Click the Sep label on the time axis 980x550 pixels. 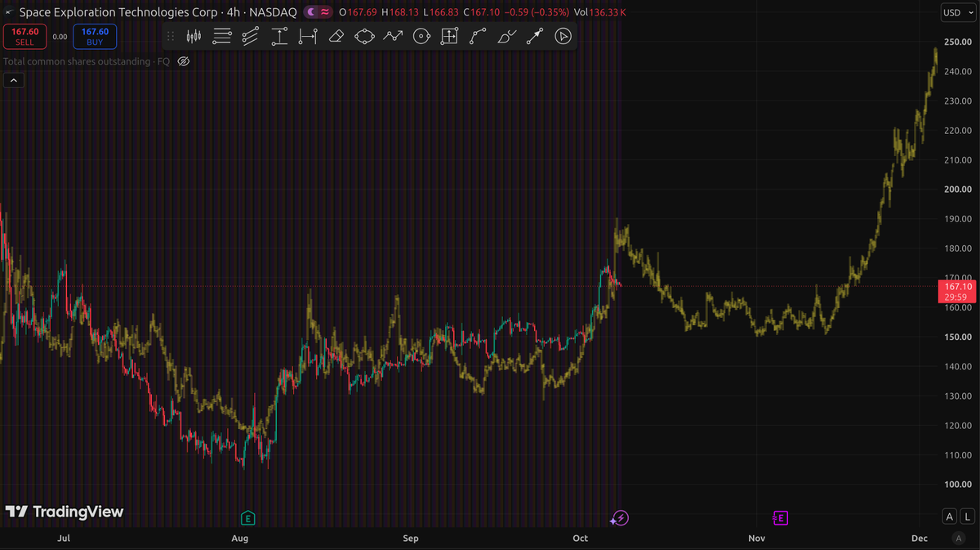point(411,539)
